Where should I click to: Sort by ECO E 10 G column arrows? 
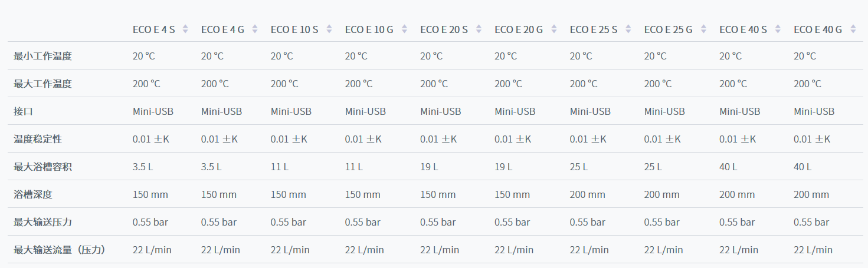tap(404, 29)
